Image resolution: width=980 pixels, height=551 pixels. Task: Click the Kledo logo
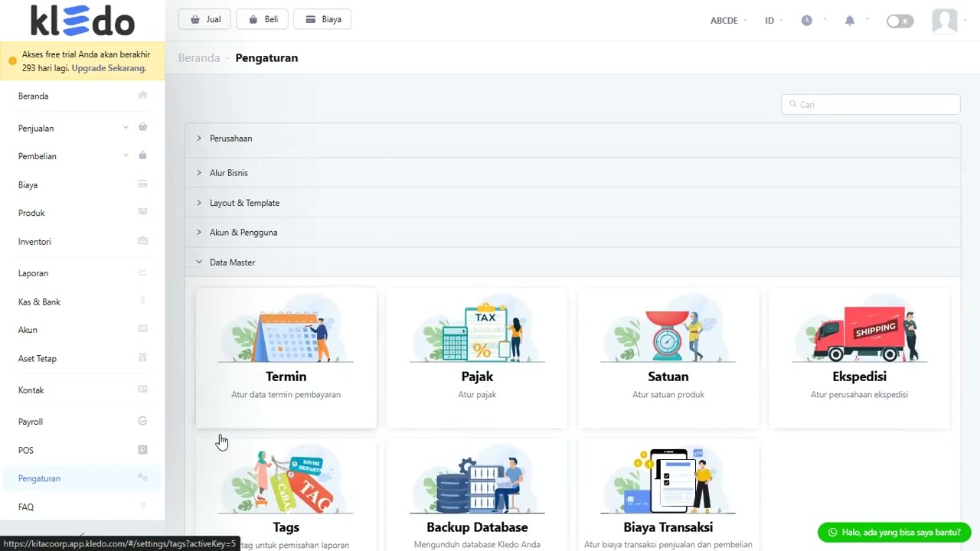click(x=83, y=20)
